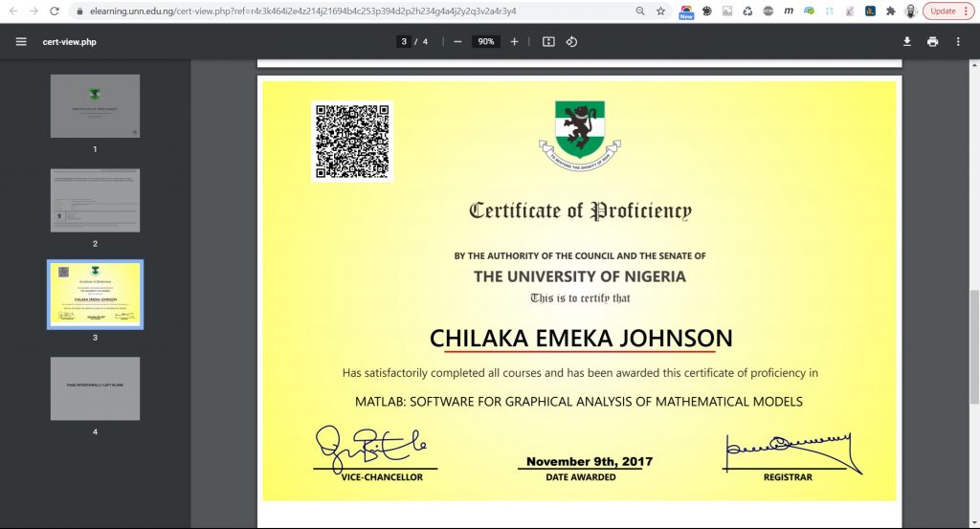This screenshot has height=529, width=980.
Task: Bookmark this page with the star
Action: click(660, 11)
